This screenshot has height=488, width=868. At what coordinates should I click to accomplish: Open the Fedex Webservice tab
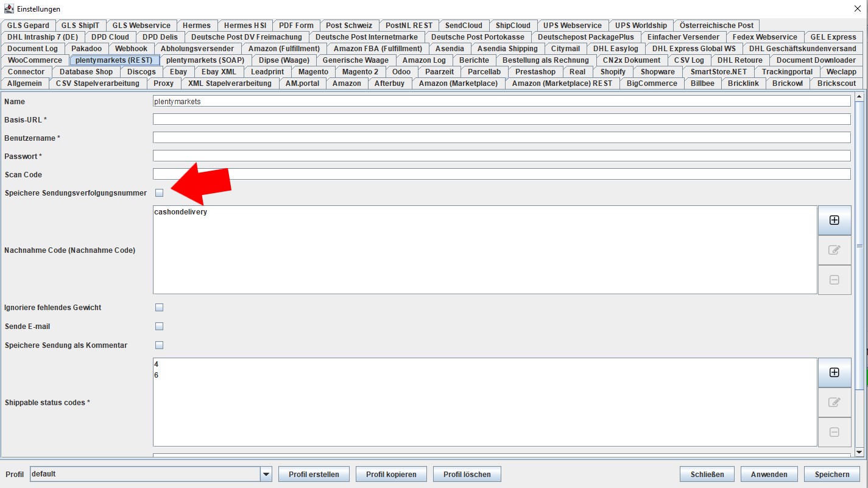(x=764, y=37)
